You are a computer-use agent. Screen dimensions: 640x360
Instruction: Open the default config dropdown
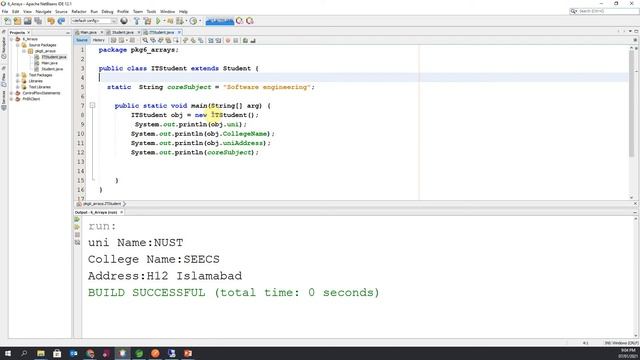coord(93,21)
